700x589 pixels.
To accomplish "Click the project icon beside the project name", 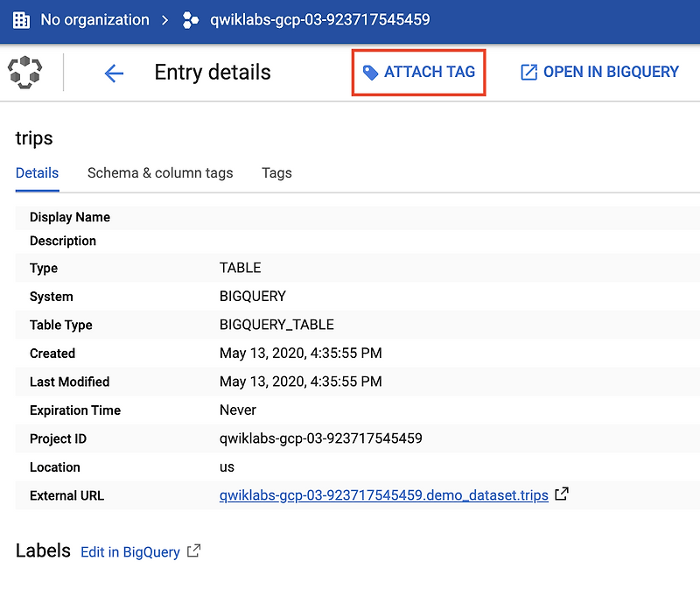I will coord(190,19).
